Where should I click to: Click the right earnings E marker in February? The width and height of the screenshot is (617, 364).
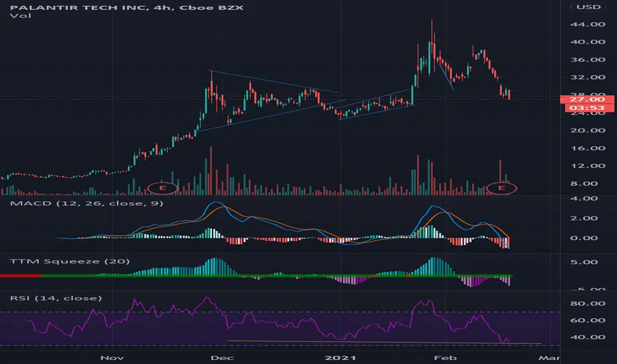pyautogui.click(x=502, y=188)
